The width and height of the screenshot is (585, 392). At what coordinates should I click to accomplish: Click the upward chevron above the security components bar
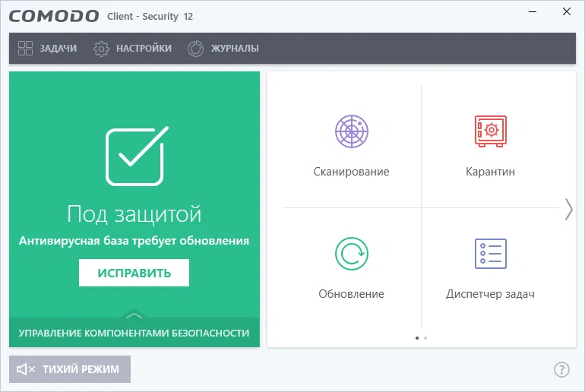pyautogui.click(x=134, y=315)
